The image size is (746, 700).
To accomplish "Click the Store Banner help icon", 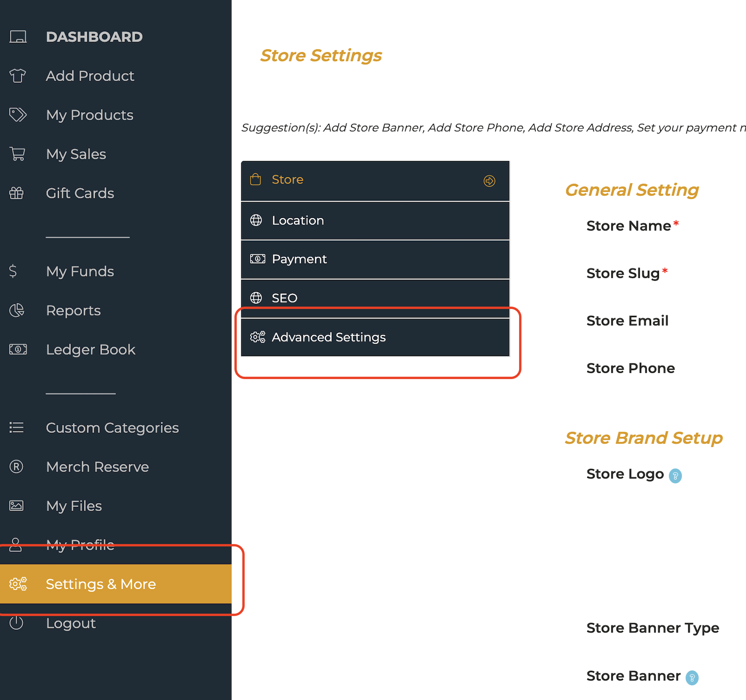I will point(692,678).
